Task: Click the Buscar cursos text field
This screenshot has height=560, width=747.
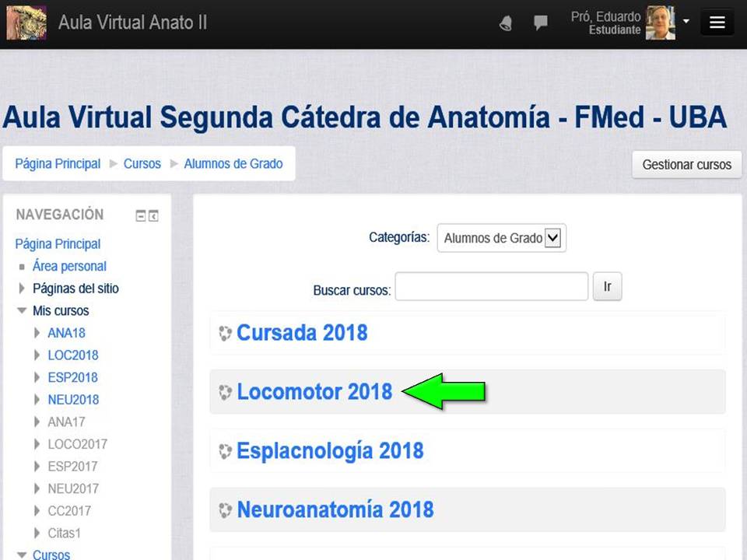Action: click(491, 286)
